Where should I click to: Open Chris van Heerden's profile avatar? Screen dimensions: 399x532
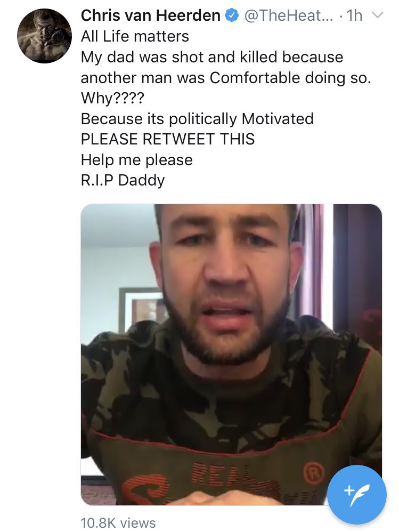pyautogui.click(x=44, y=36)
